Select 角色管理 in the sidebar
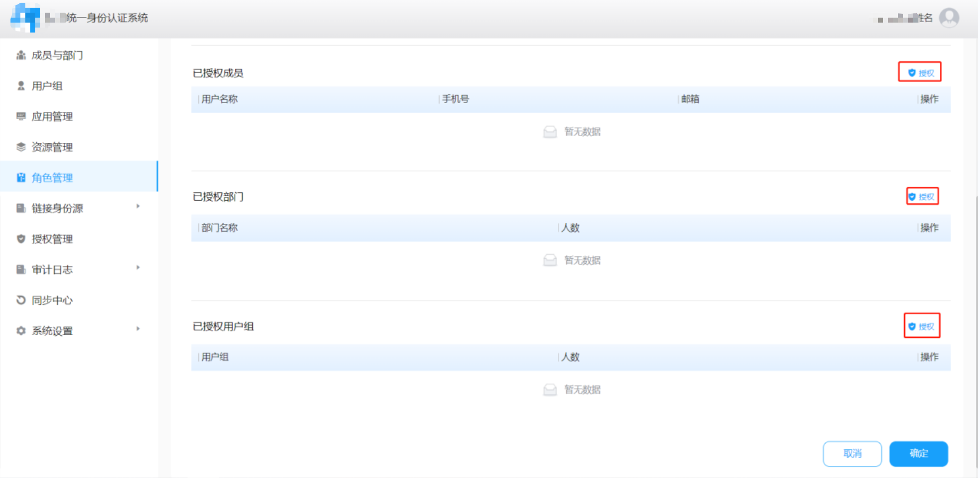The image size is (980, 478). coord(79,178)
